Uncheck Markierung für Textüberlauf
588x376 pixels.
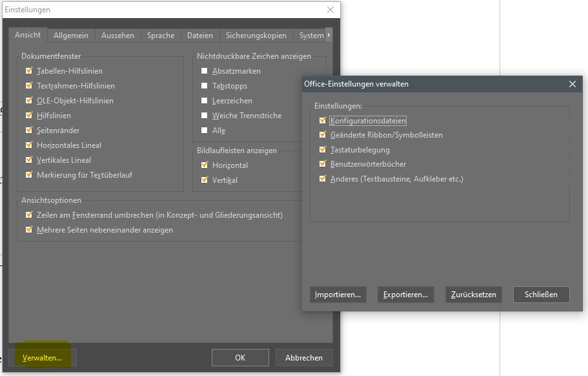pos(29,175)
